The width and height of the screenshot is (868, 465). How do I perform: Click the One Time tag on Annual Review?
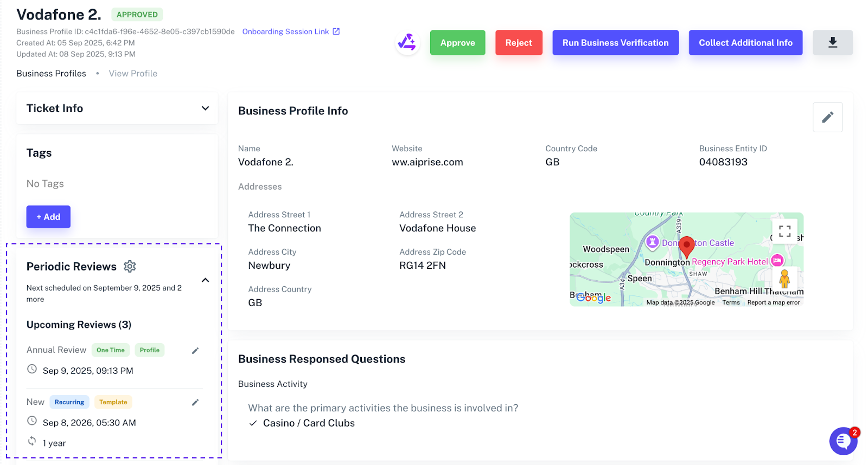pos(111,350)
